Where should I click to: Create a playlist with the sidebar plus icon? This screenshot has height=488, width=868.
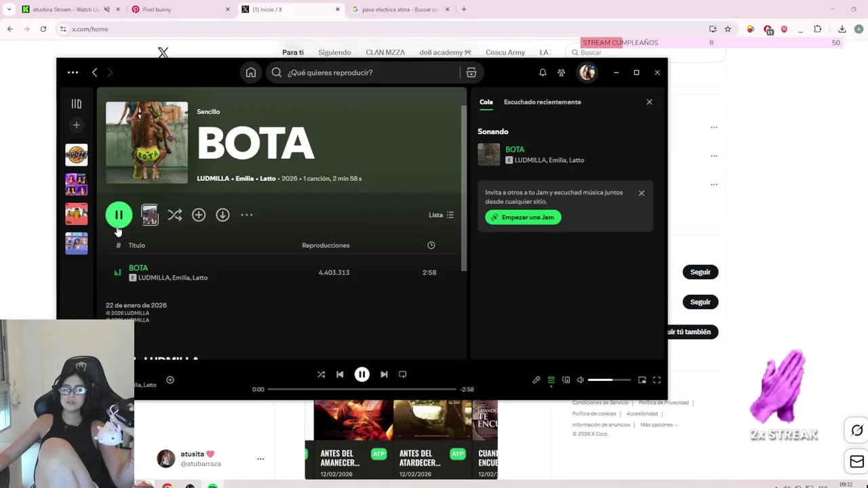76,125
